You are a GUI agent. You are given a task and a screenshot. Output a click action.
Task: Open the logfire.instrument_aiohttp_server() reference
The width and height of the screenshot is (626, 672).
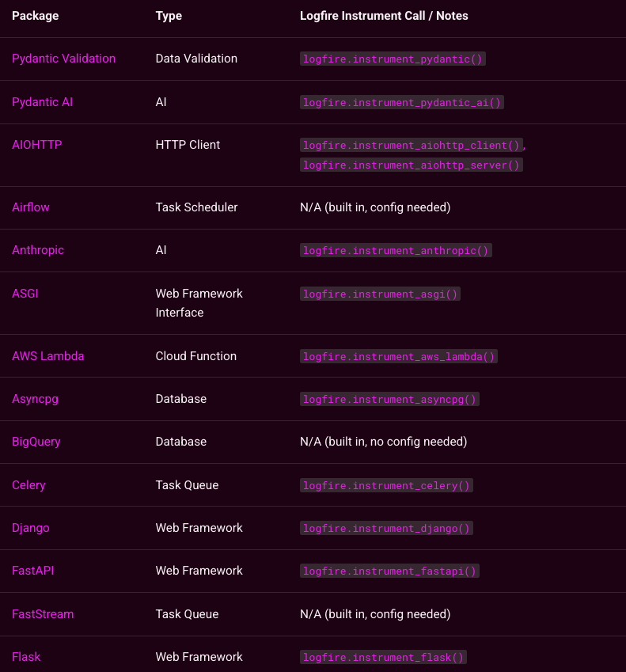[412, 165]
